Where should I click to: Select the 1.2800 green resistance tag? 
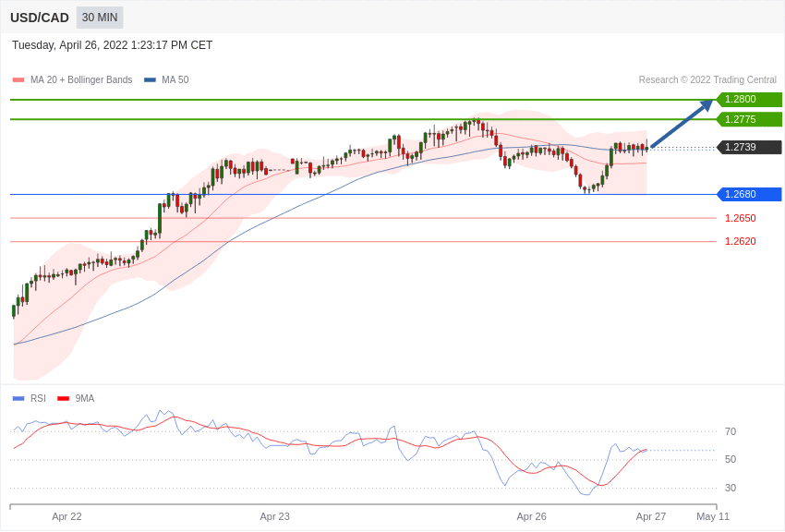pos(749,100)
